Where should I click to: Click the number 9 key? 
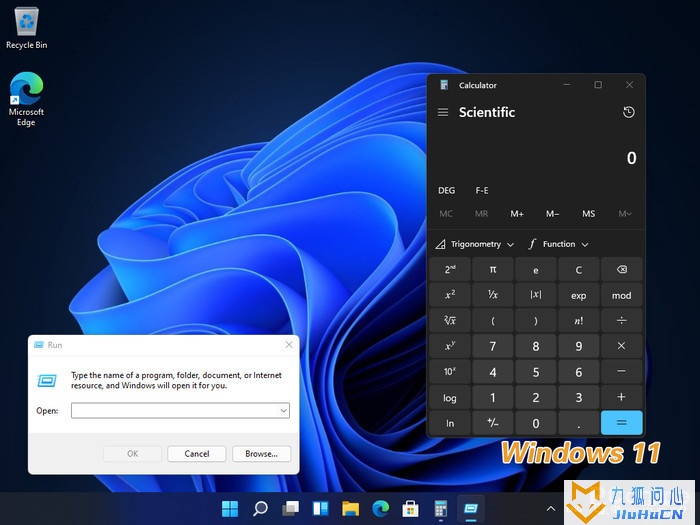(579, 346)
